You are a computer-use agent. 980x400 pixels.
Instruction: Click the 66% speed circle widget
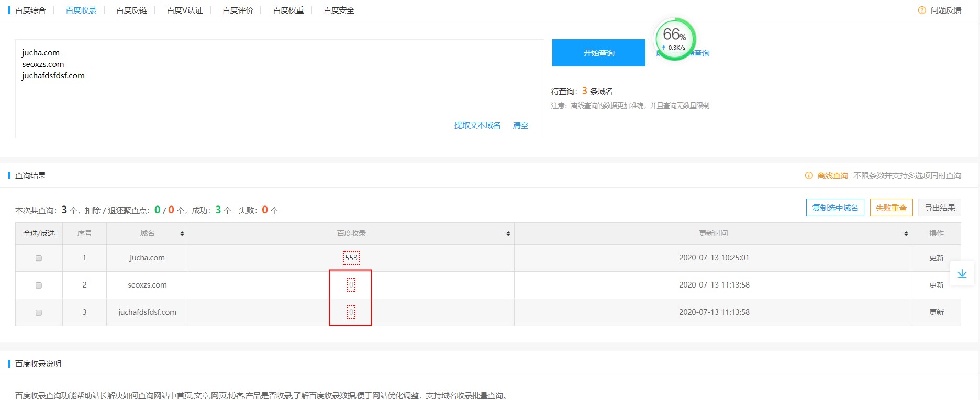[x=675, y=39]
